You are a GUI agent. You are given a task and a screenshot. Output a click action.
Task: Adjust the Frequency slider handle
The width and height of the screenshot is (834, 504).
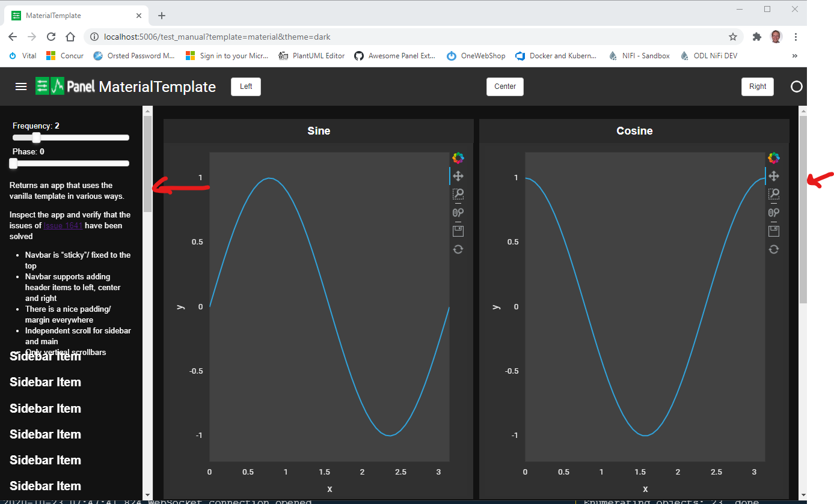point(36,137)
